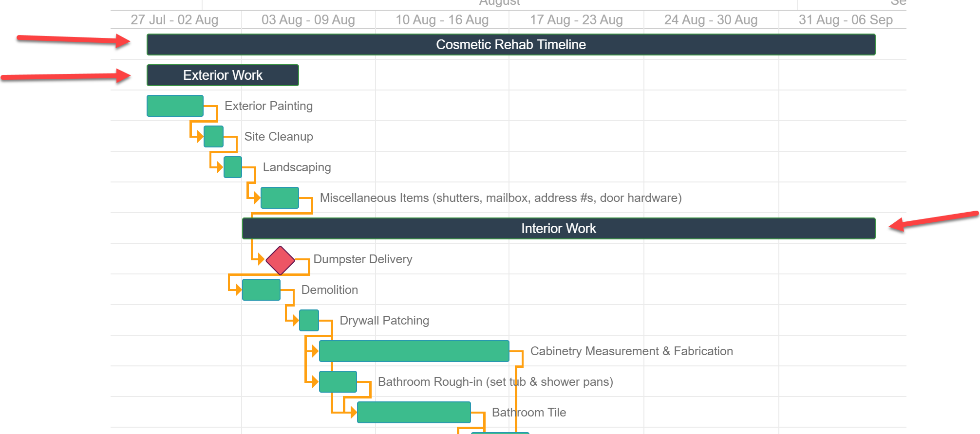This screenshot has height=434, width=980.
Task: Select the Bathroom Tile task bar
Action: [x=414, y=413]
